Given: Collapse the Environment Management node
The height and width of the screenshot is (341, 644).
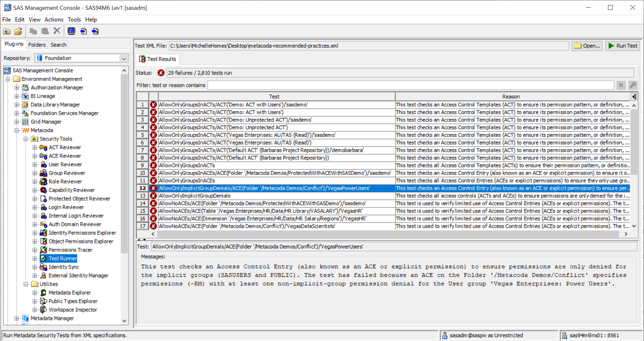Looking at the screenshot, I should [x=8, y=79].
